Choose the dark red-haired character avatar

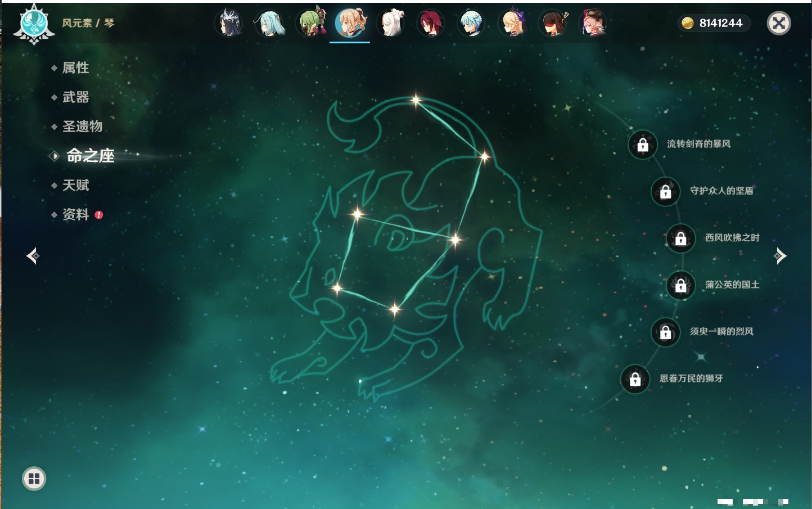click(432, 23)
